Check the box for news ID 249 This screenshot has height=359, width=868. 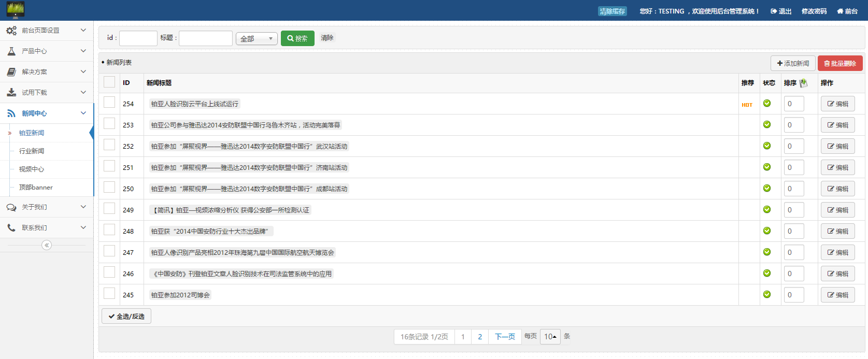109,208
